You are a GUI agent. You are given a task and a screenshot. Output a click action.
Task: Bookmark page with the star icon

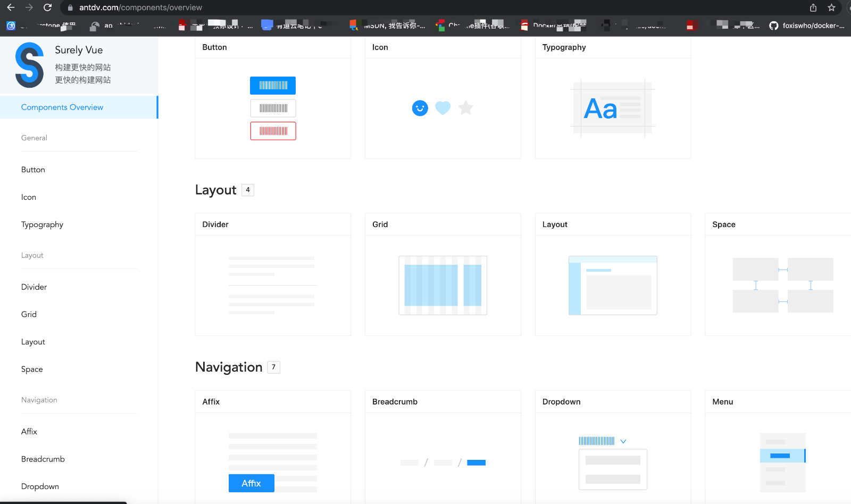pyautogui.click(x=831, y=7)
